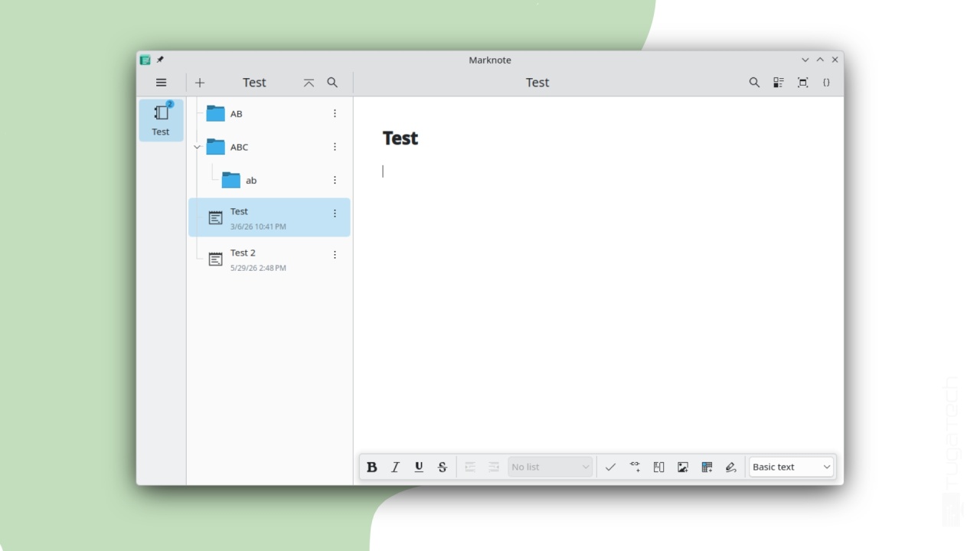The width and height of the screenshot is (980, 551).
Task: Toggle strikethrough formatting
Action: tap(443, 467)
